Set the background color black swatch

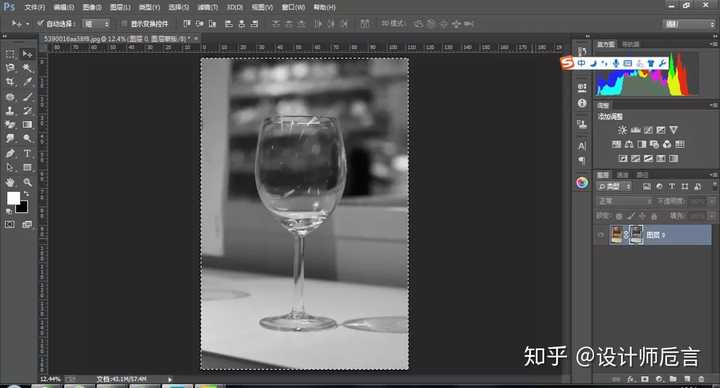22,208
